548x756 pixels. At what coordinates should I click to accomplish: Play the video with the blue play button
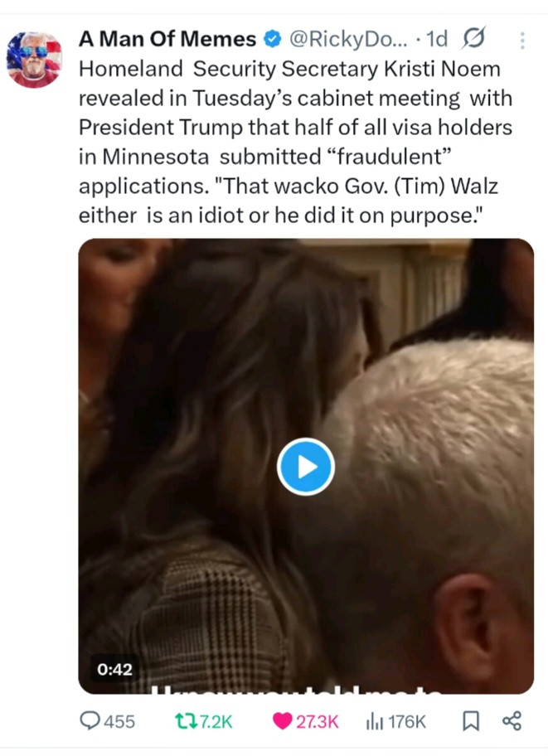(x=306, y=467)
